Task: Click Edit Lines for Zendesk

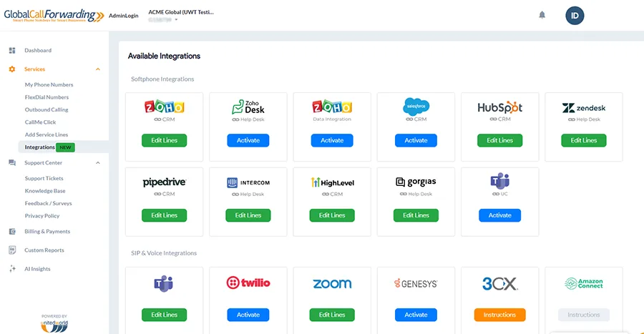Action: (x=584, y=141)
